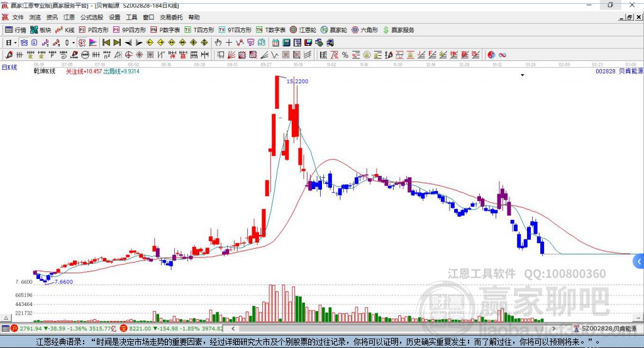
Task: Open the 板块 view
Action: point(41,30)
